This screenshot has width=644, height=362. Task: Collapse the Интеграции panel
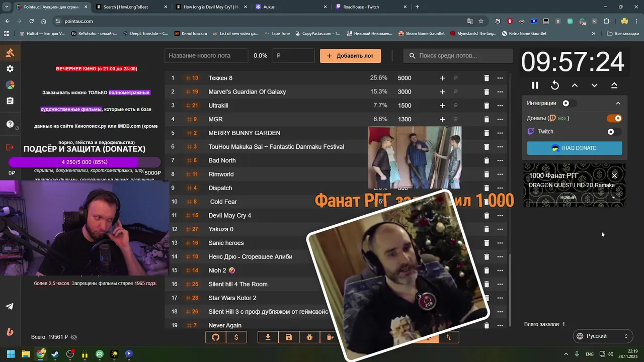[x=618, y=103]
